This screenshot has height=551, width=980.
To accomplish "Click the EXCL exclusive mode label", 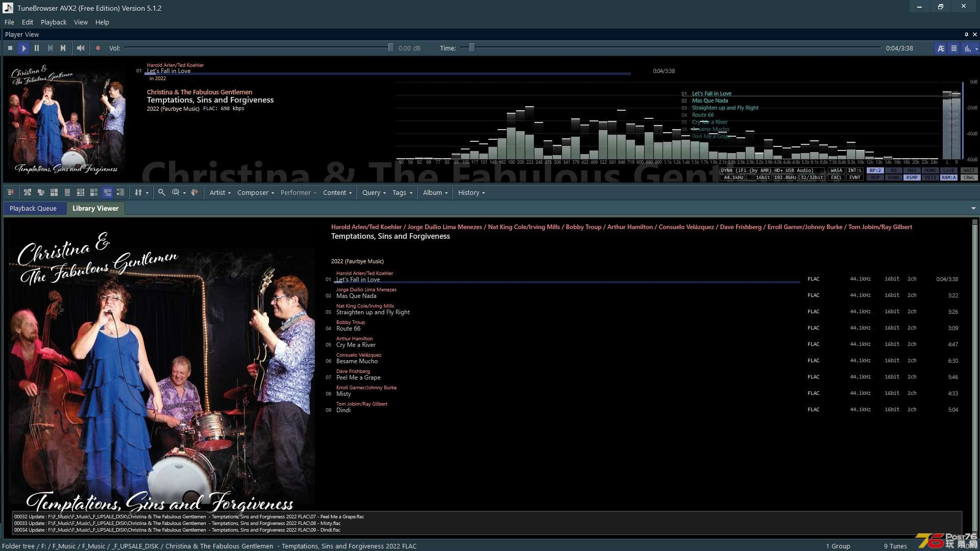I will click(836, 178).
